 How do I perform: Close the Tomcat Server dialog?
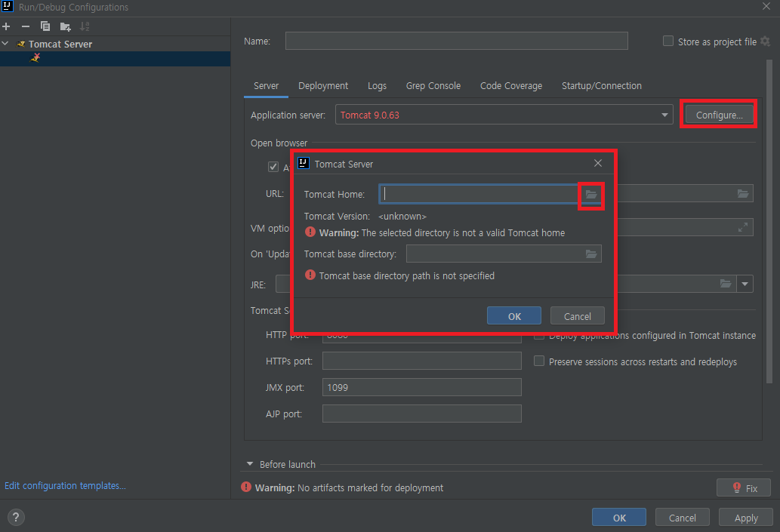pos(598,163)
